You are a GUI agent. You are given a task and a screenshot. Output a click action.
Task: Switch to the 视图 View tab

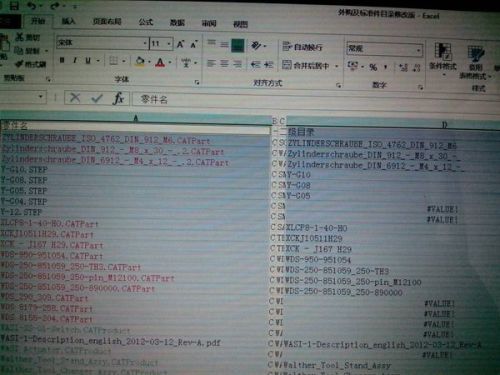pos(240,24)
